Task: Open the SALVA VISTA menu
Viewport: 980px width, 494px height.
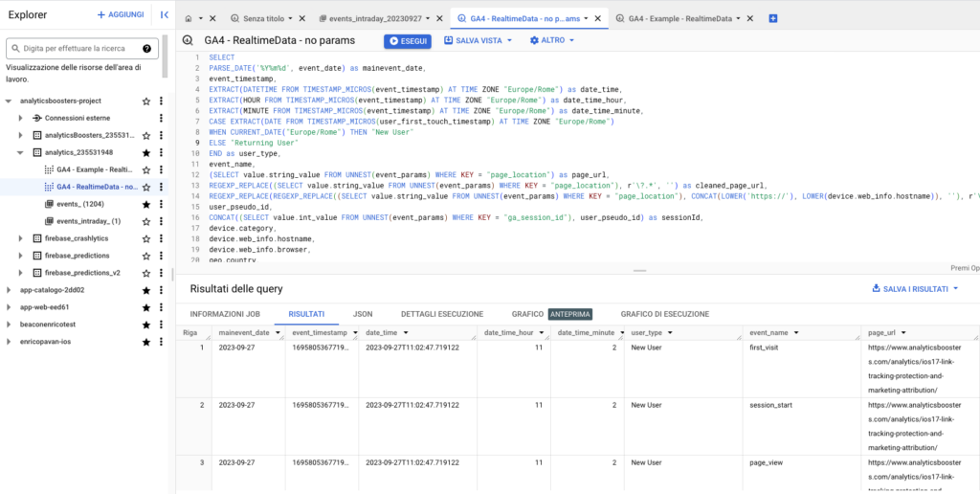Action: (x=479, y=40)
